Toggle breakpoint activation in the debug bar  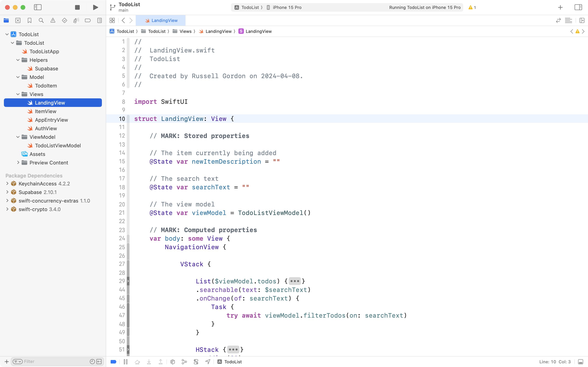[113, 361]
